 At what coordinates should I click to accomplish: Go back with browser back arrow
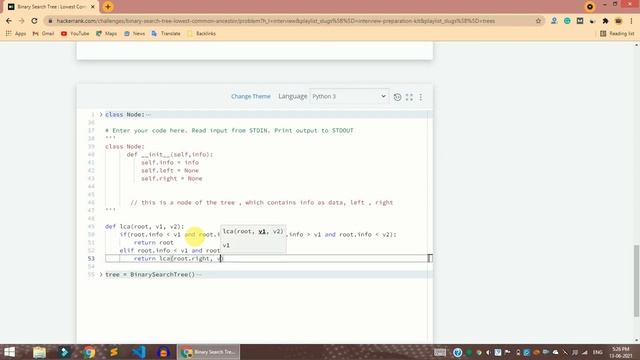click(9, 21)
